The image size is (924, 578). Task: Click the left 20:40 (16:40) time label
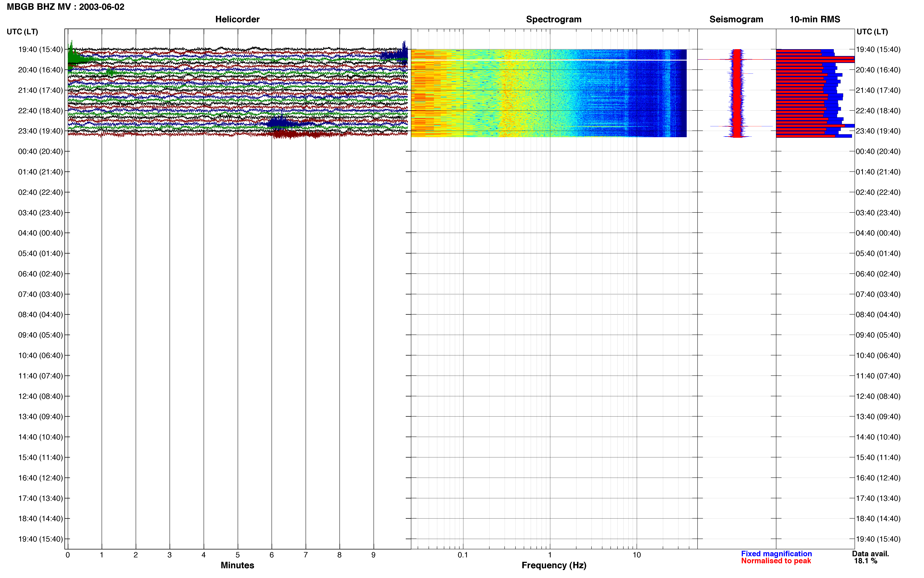(x=41, y=70)
